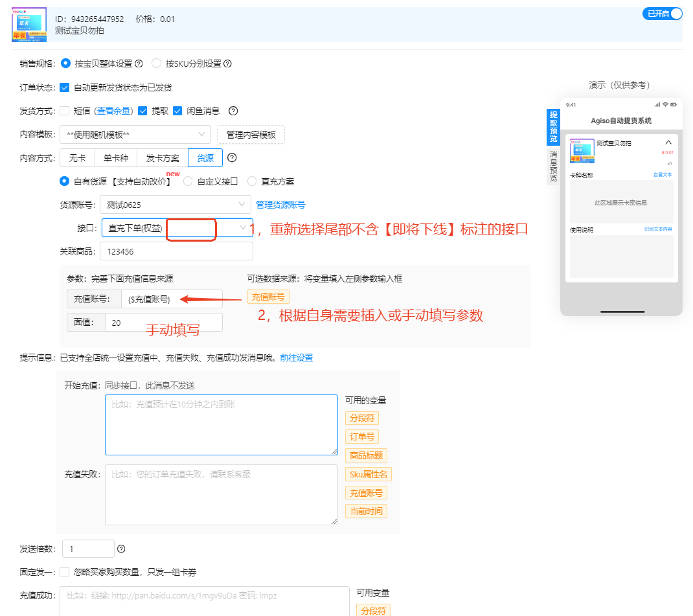Click the resize handle of 充值失败 textarea
Screen dimensions: 693x616
[335, 521]
